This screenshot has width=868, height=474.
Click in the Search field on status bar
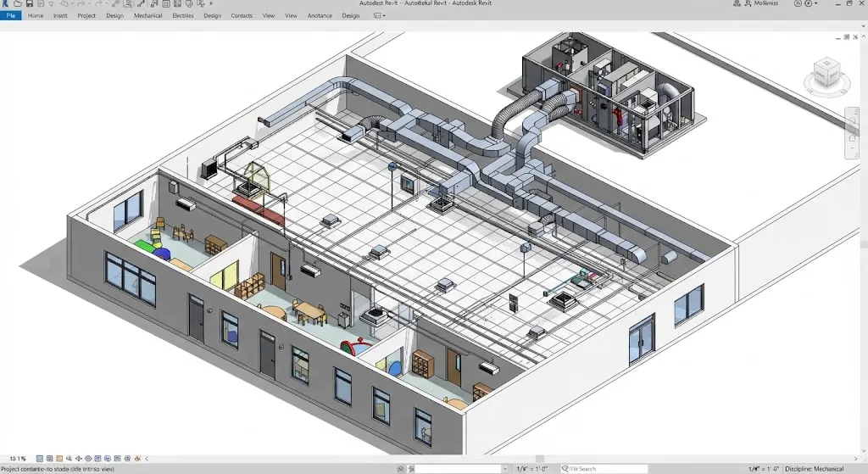tap(604, 469)
